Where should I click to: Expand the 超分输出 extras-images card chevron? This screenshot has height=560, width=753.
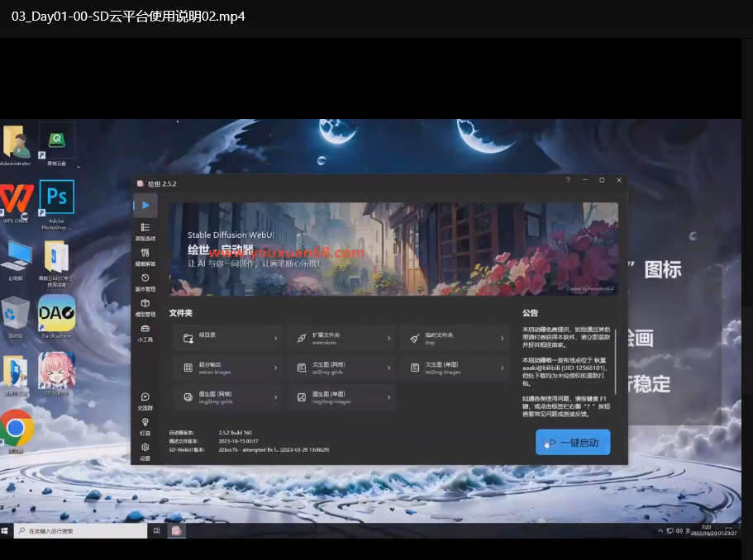[x=275, y=368]
